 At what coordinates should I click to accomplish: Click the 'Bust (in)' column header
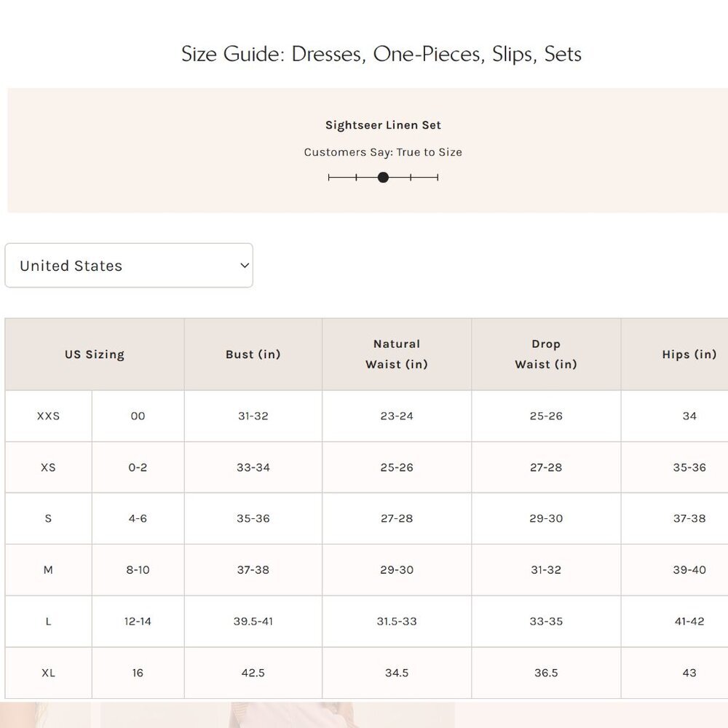[x=253, y=355]
